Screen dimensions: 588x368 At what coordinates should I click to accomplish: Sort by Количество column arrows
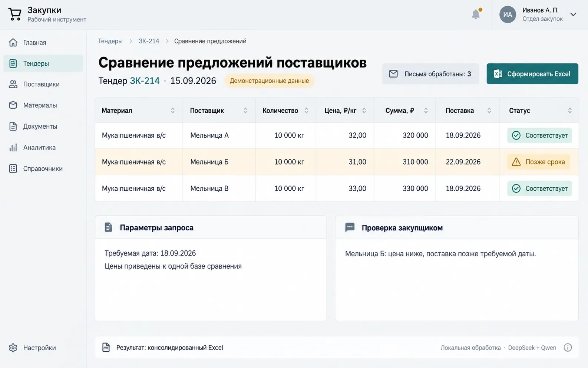click(x=306, y=111)
